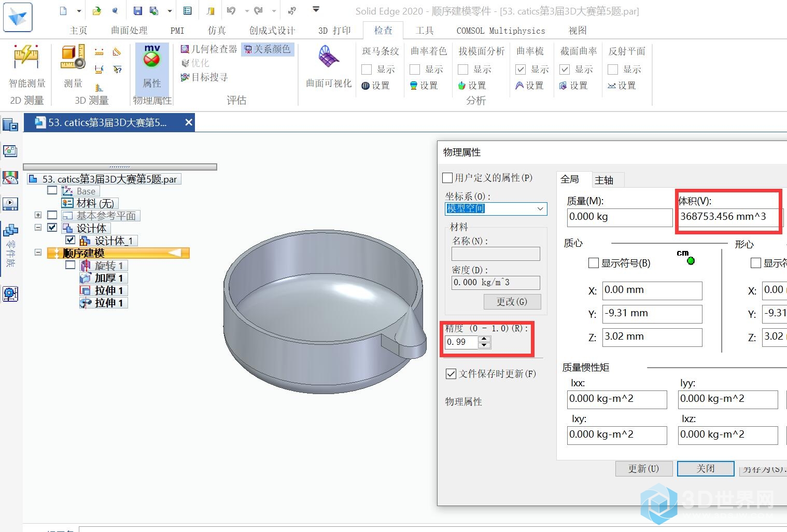This screenshot has width=787, height=532.
Task: Click the measure distance small icon
Action: pyautogui.click(x=99, y=52)
